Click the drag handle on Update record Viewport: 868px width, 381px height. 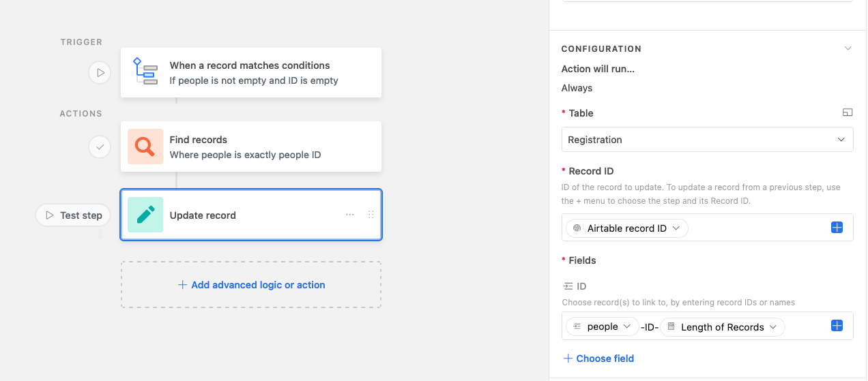pos(371,215)
